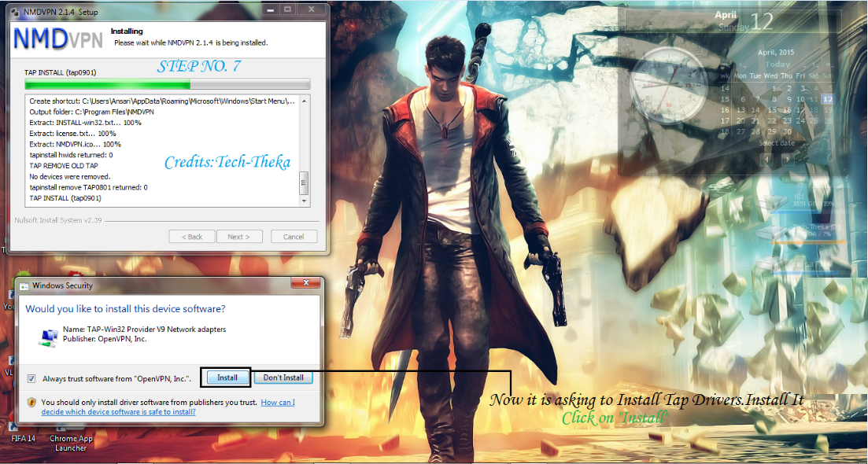
Task: Select log line 'Output folder: C:\Program Files\NMDVPN'
Action: pyautogui.click(x=91, y=112)
